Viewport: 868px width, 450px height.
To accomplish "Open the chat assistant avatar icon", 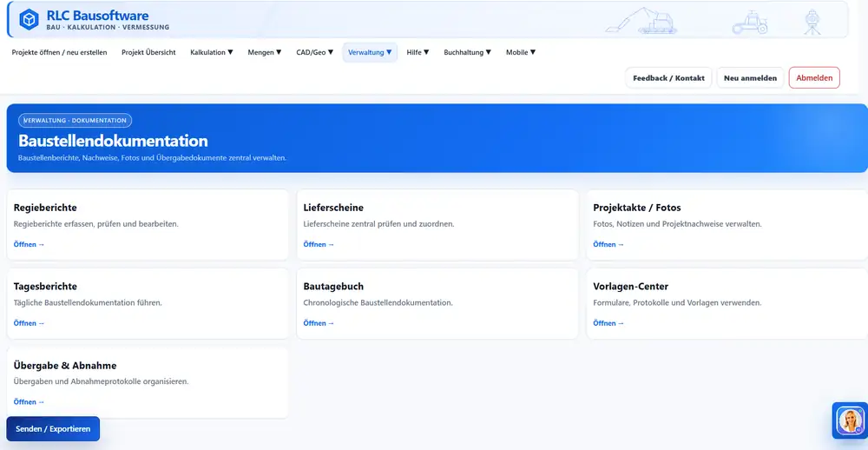I will [x=850, y=420].
